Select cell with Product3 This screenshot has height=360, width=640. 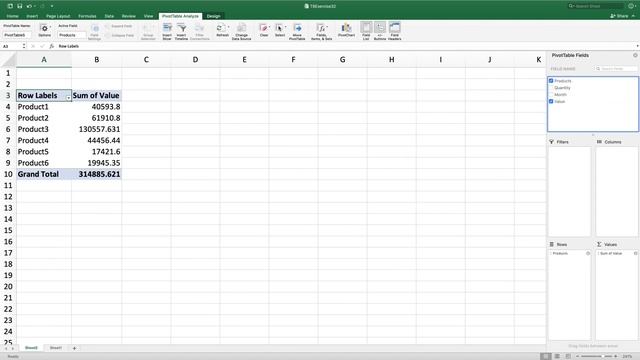[x=44, y=129]
